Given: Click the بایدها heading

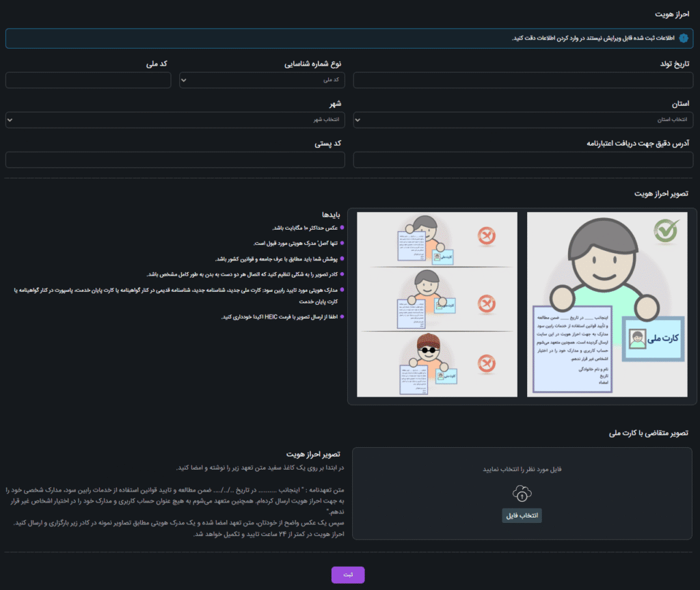Looking at the screenshot, I should pyautogui.click(x=331, y=215).
